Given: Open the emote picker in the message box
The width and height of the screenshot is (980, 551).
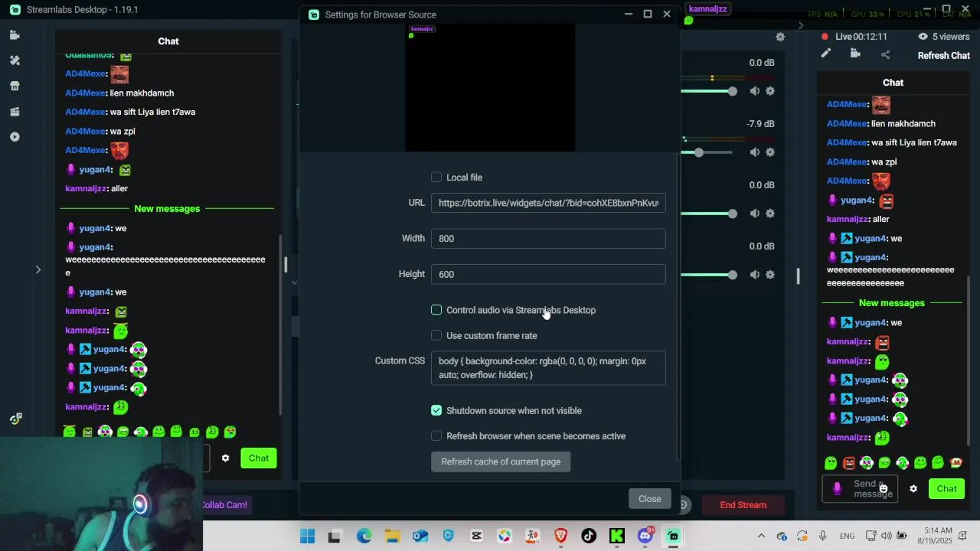Looking at the screenshot, I should click(x=884, y=488).
